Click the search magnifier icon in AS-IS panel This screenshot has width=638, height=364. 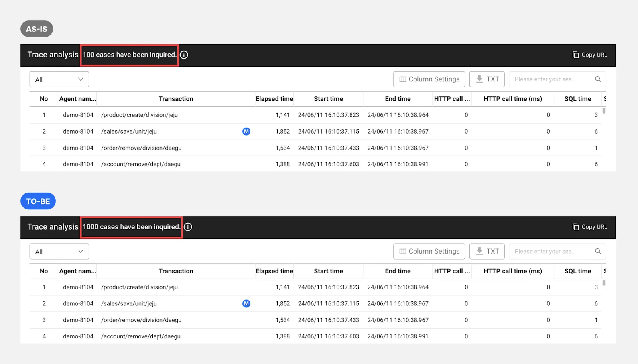(x=598, y=79)
